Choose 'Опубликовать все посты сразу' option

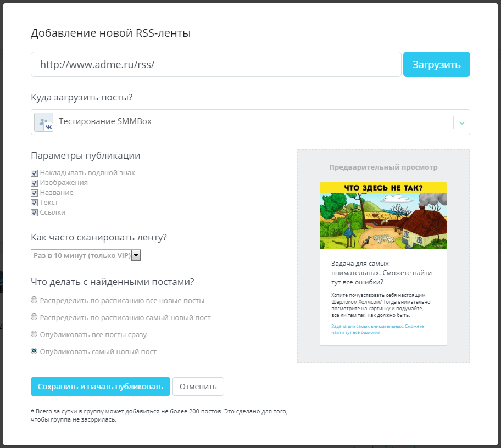tap(35, 334)
